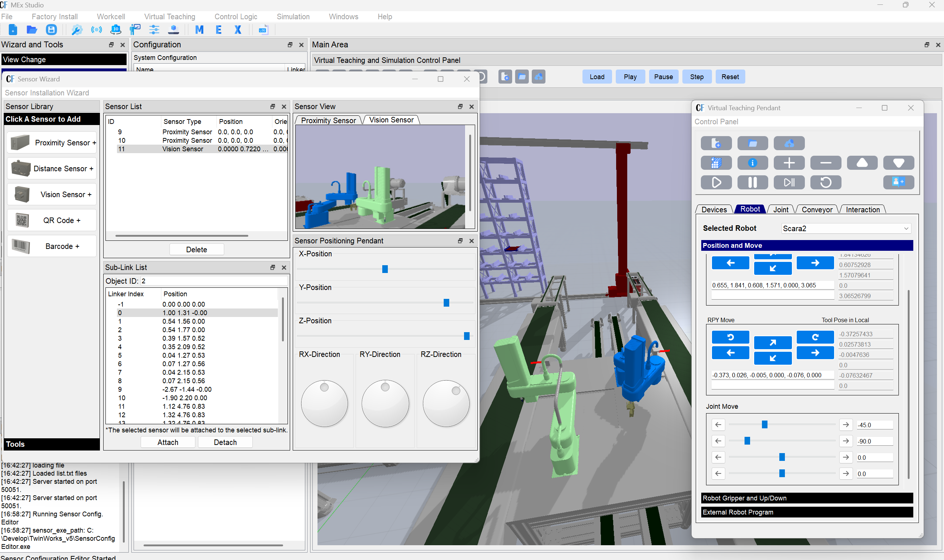
Task: Click the add-person icon in pendant panel
Action: tap(898, 182)
